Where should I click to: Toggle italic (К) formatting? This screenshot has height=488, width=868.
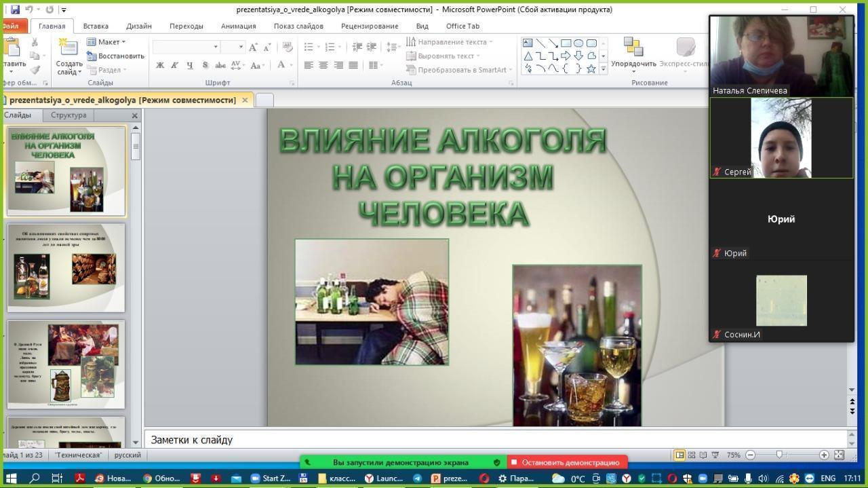(174, 65)
